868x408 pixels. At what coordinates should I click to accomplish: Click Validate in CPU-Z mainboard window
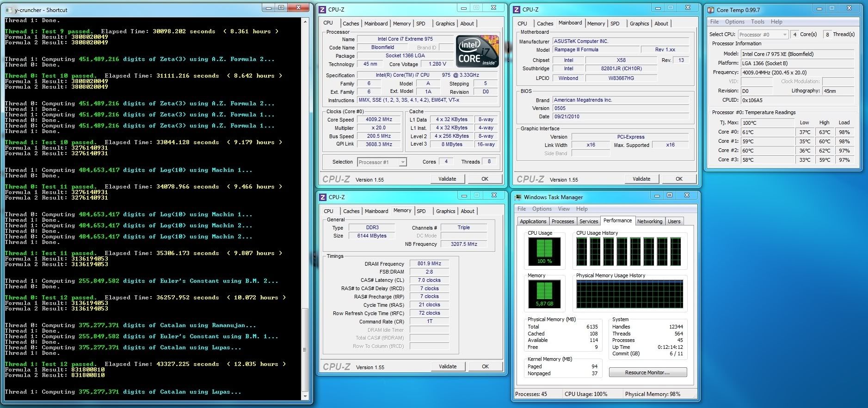pos(641,179)
